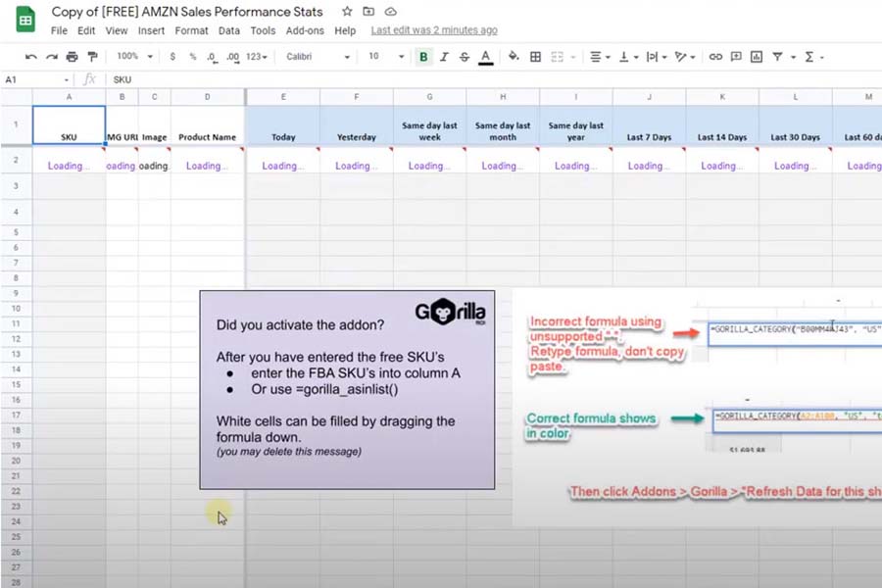Open the Help menu
882x588 pixels.
click(345, 30)
